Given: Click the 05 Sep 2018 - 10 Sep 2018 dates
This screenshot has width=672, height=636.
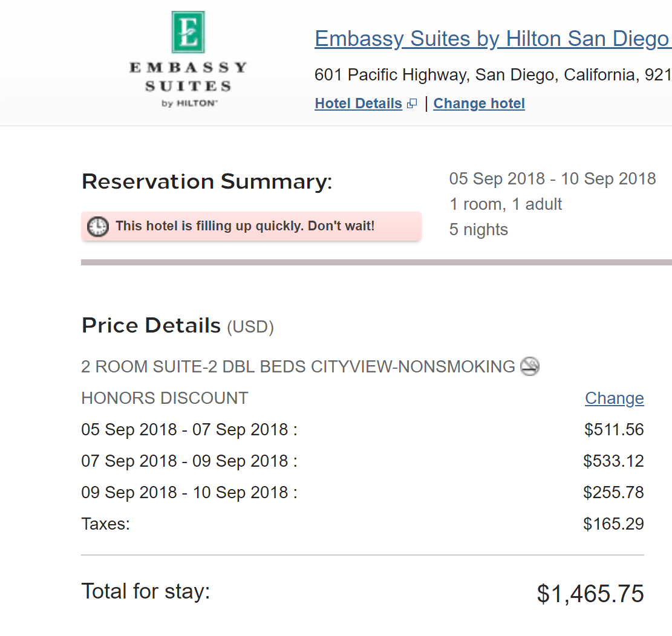Looking at the screenshot, I should pos(552,178).
